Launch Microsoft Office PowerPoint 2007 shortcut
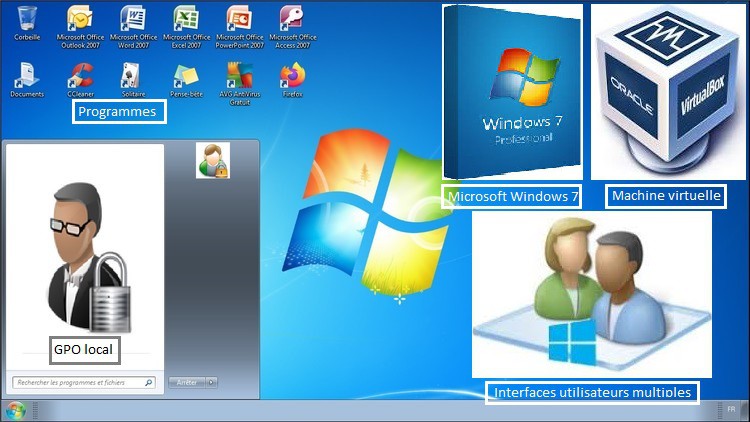This screenshot has height=422, width=750. 239,27
